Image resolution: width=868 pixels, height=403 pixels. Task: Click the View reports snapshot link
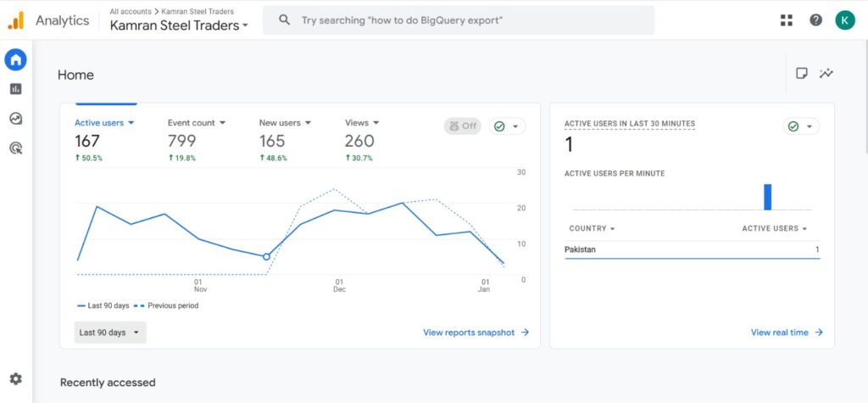(476, 333)
